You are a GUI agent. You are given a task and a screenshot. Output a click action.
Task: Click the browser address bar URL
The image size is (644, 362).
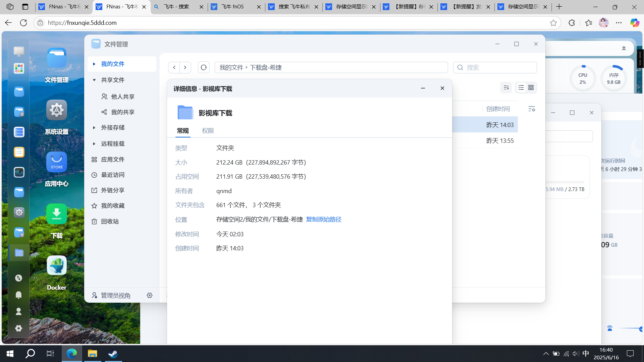tap(82, 22)
